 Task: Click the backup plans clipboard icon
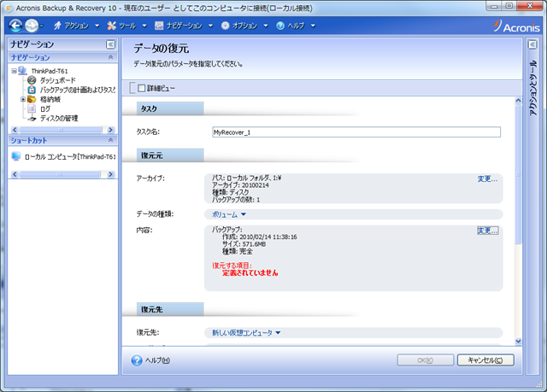pyautogui.click(x=32, y=90)
